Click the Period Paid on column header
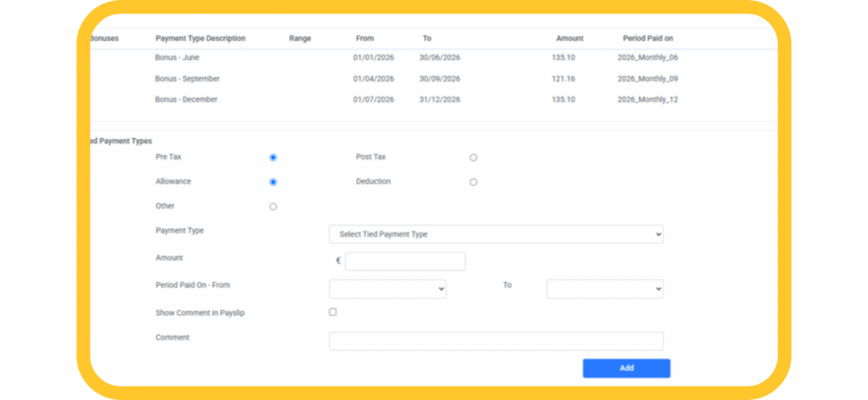Image resolution: width=868 pixels, height=400 pixels. pos(648,39)
